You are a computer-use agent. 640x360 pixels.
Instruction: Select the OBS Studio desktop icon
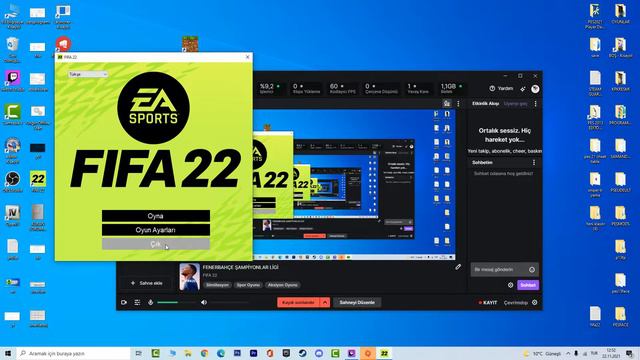(13, 182)
